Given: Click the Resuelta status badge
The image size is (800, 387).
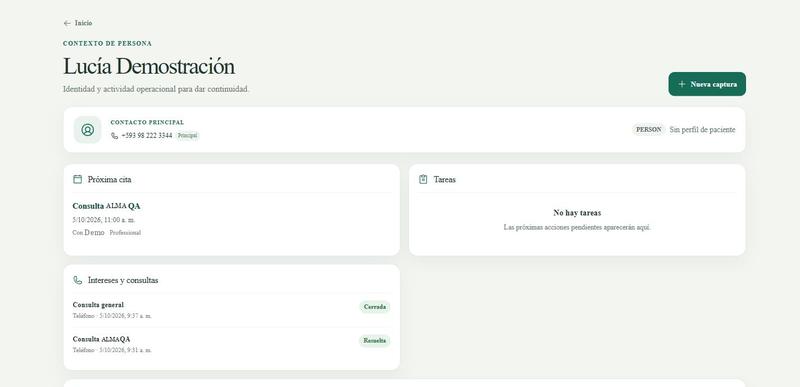Looking at the screenshot, I should tap(374, 341).
